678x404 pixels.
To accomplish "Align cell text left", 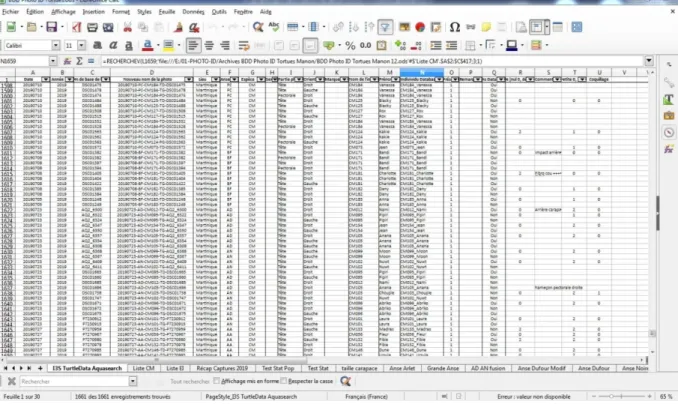I will [193, 45].
